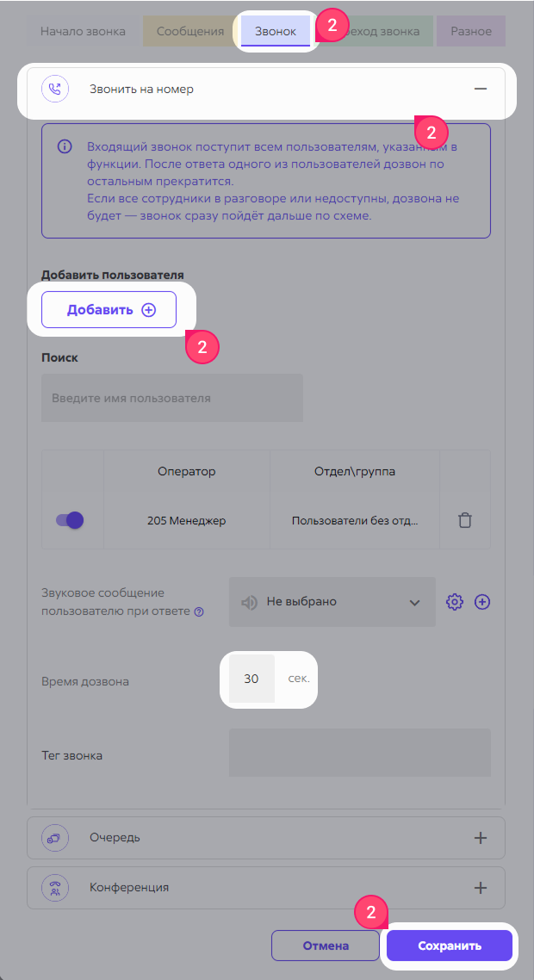
Task: Click the Отмена cancel button
Action: click(x=326, y=946)
